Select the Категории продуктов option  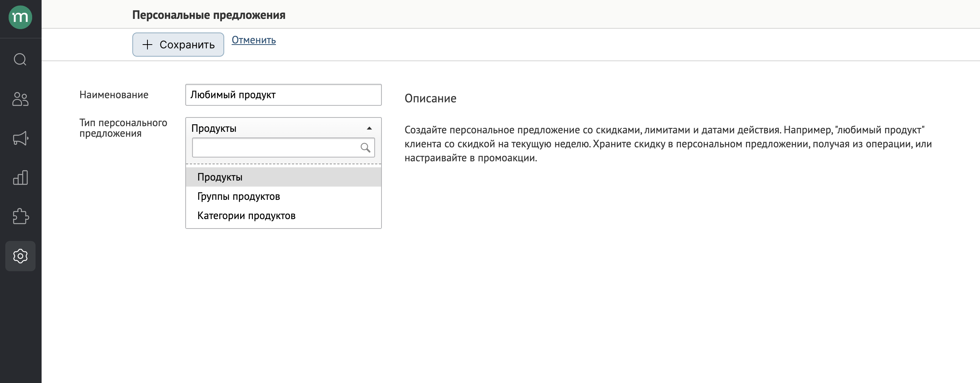coord(284,216)
